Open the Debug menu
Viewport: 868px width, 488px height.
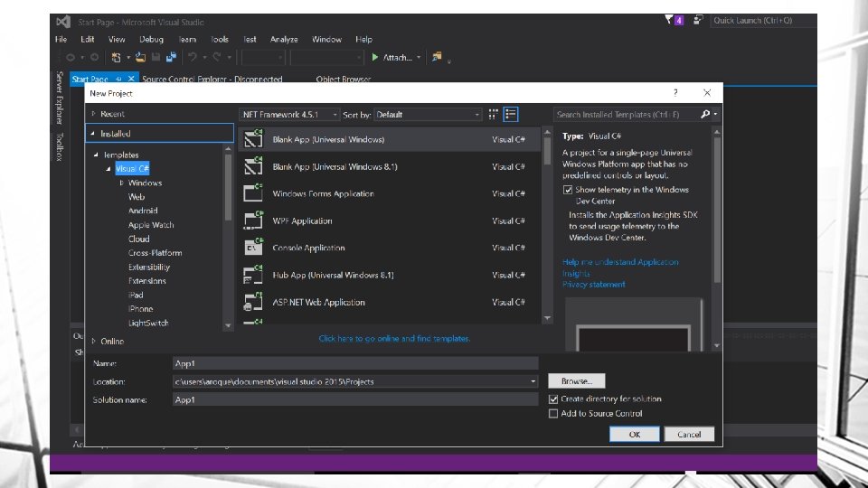151,39
